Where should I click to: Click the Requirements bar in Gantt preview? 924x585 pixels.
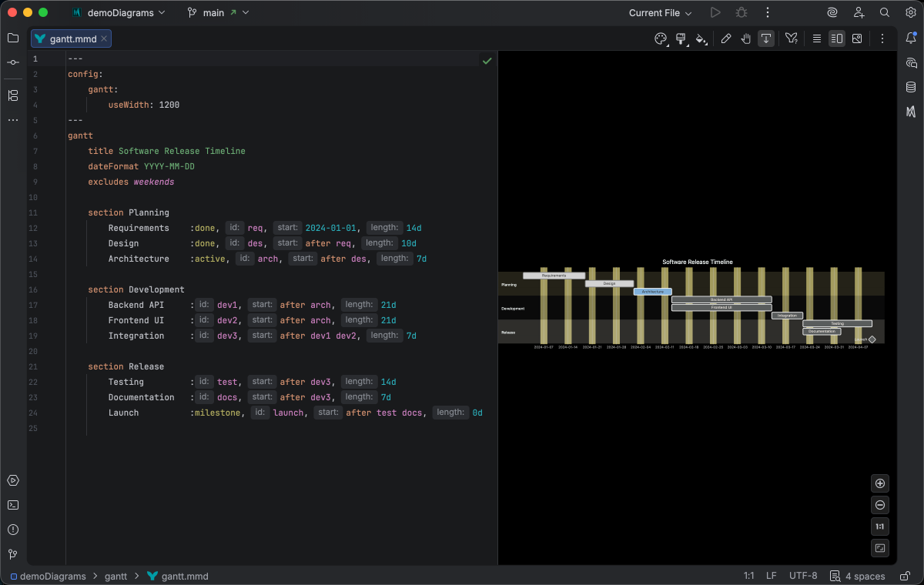pyautogui.click(x=554, y=275)
